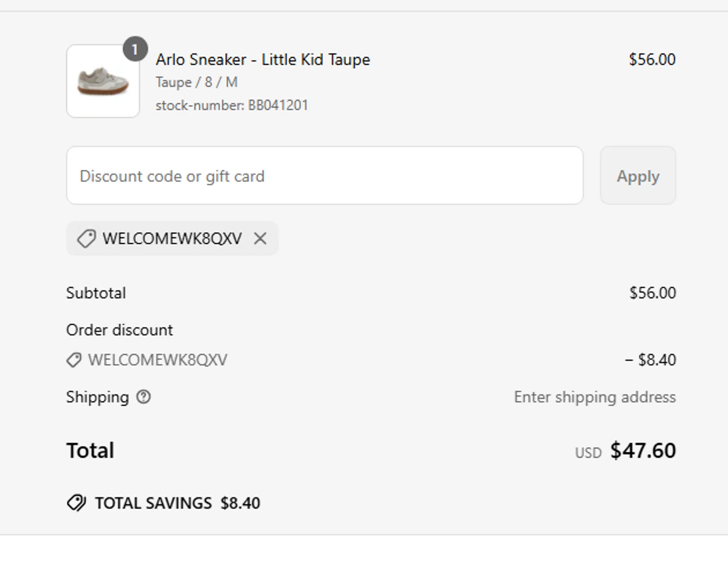
Task: Click the WELCOMEWK8QXV code under Order discount
Action: 157,360
